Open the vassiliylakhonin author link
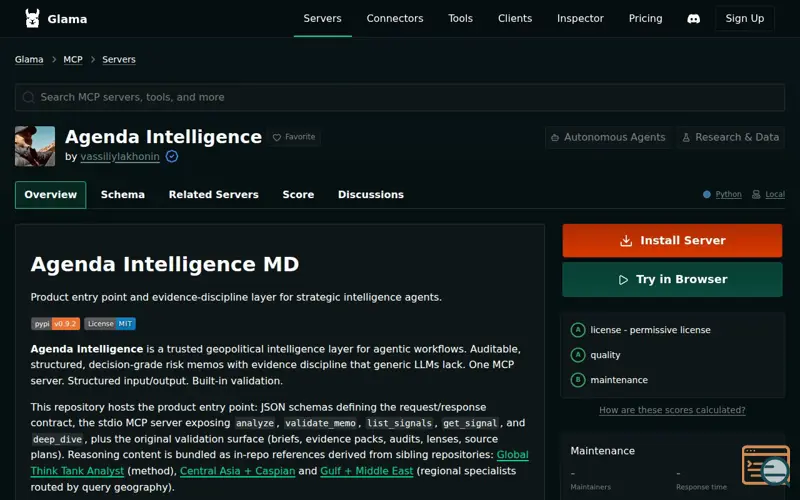This screenshot has width=800, height=500. click(x=120, y=157)
